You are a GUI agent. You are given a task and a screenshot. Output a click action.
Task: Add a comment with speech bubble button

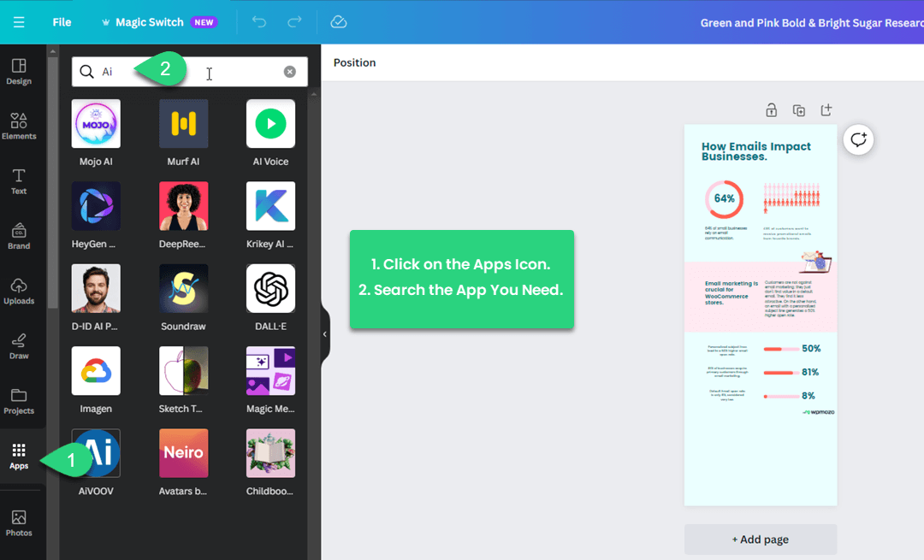click(x=858, y=140)
